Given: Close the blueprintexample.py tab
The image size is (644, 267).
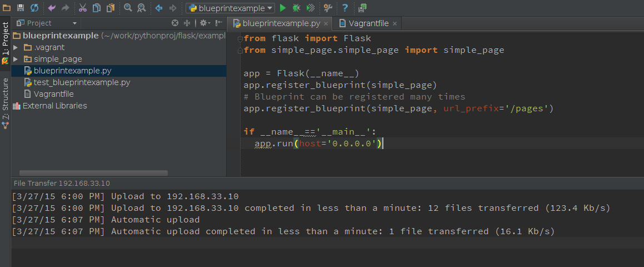Looking at the screenshot, I should (x=326, y=24).
